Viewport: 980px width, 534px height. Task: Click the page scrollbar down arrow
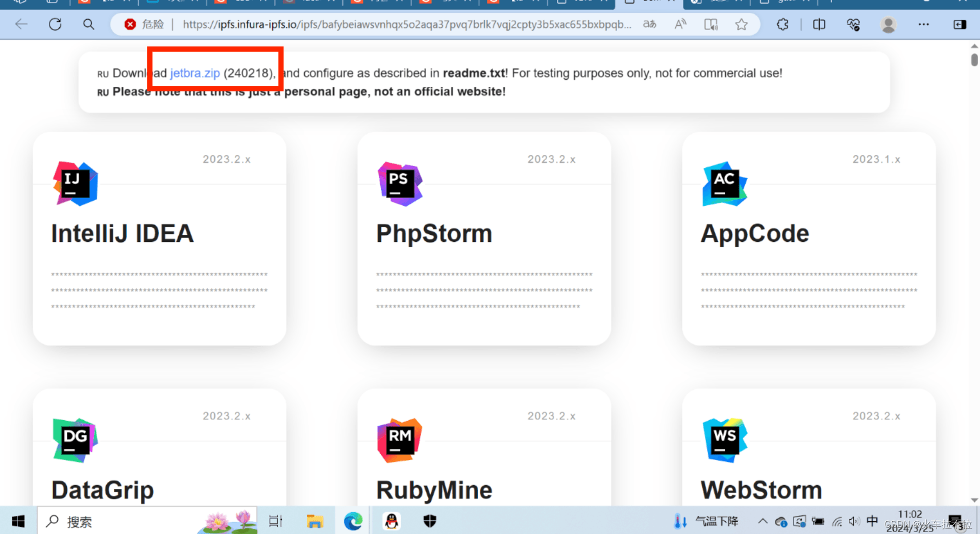point(974,500)
